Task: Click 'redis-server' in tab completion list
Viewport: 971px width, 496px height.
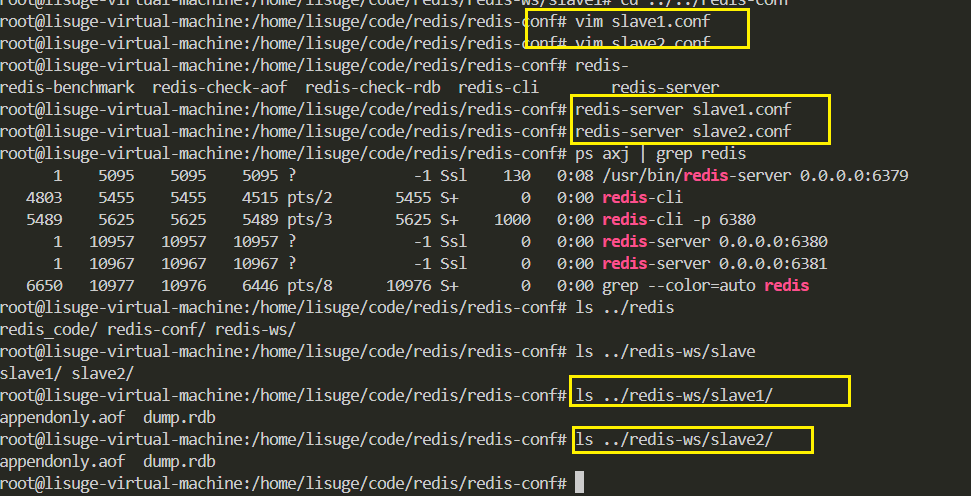Action: (665, 88)
